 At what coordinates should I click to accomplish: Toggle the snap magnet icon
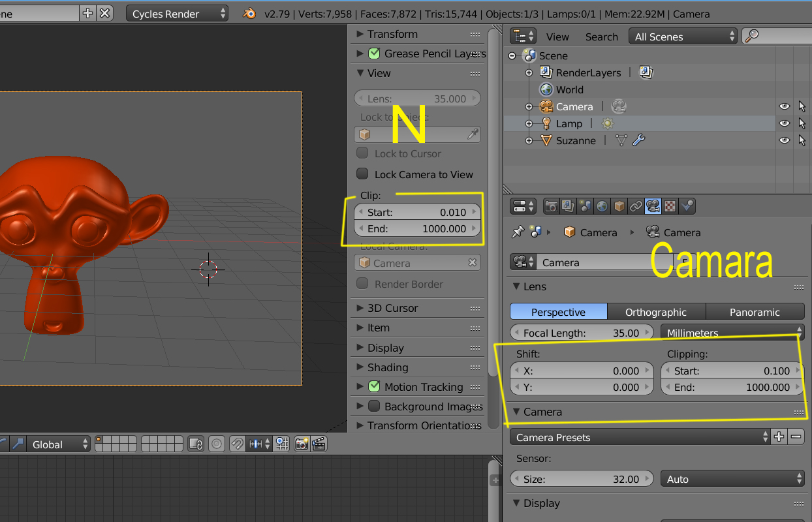point(237,444)
